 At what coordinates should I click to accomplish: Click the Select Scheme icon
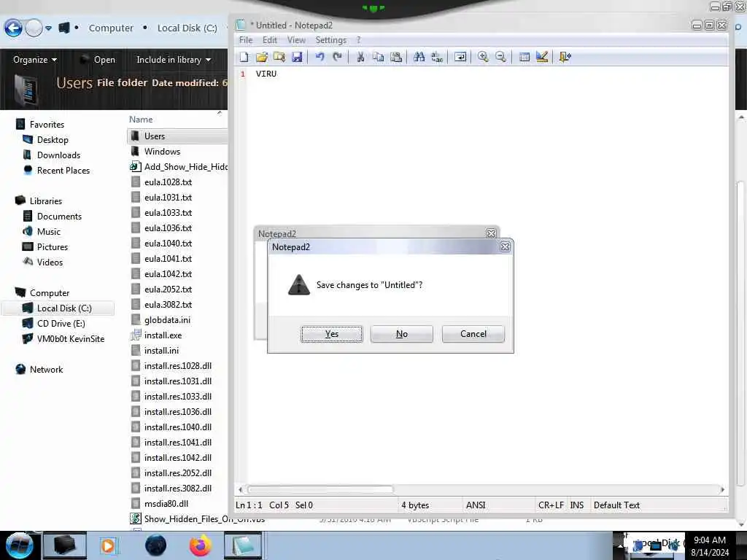[524, 57]
